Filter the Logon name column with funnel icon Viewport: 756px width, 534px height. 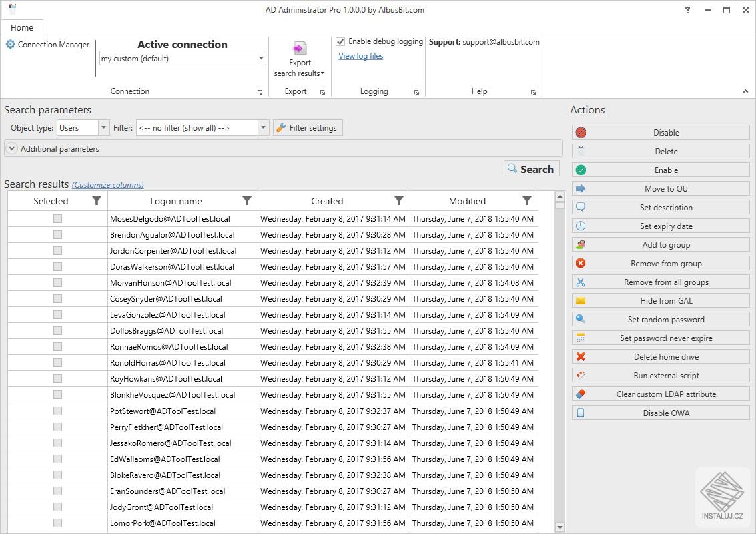click(x=247, y=201)
